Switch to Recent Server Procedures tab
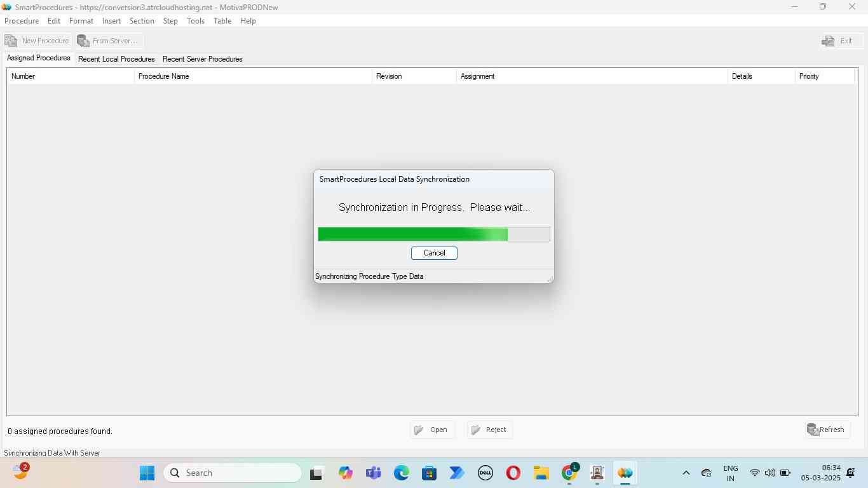Screen dimensions: 868x488 pos(202,59)
